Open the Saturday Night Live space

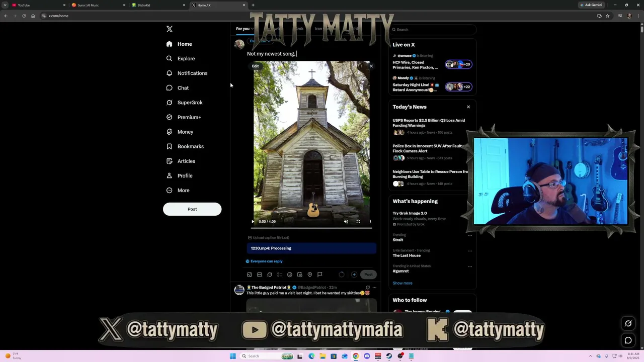[x=432, y=84]
